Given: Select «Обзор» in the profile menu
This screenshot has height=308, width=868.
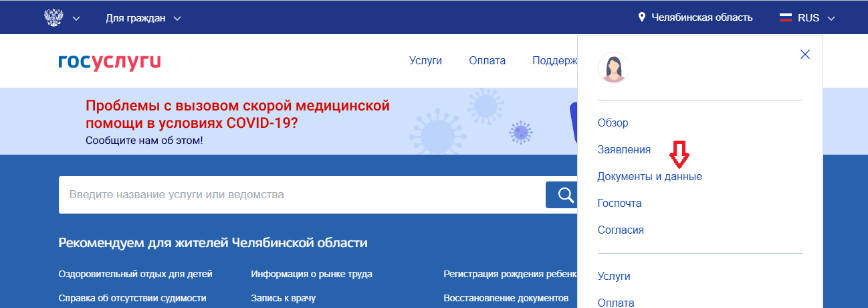Looking at the screenshot, I should click(613, 123).
